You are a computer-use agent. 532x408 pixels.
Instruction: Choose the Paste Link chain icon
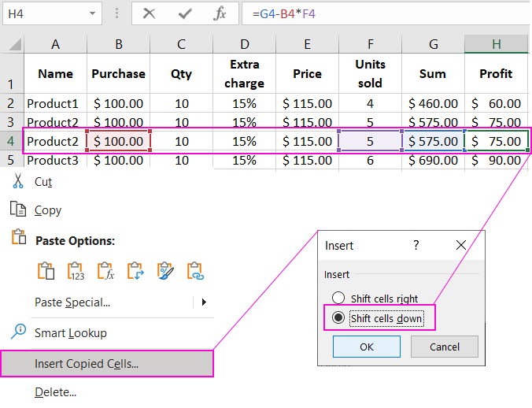click(195, 271)
